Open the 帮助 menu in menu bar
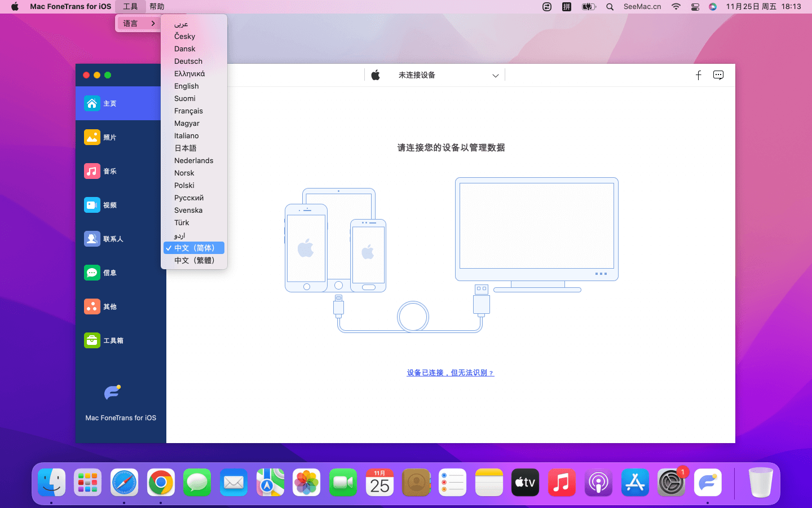This screenshot has height=508, width=812. click(x=157, y=7)
